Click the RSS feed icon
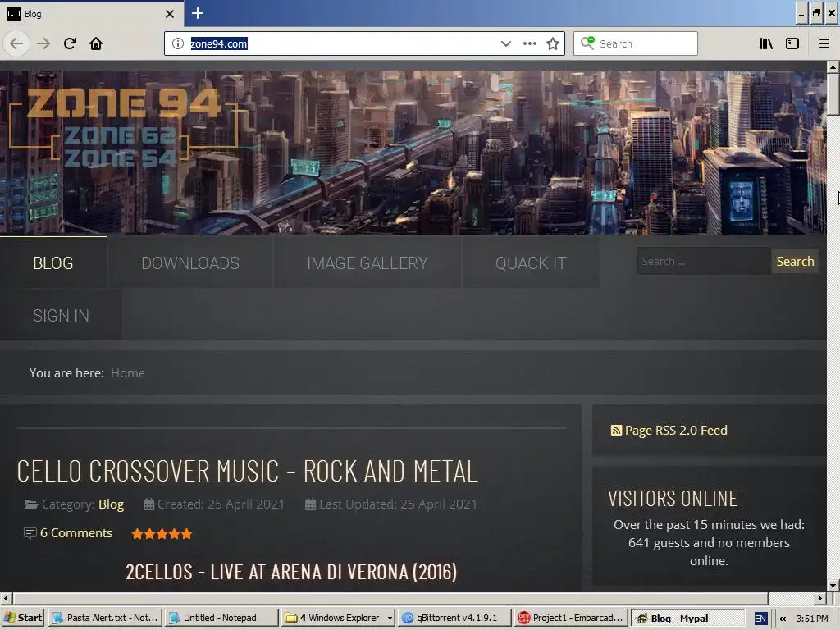 [616, 430]
